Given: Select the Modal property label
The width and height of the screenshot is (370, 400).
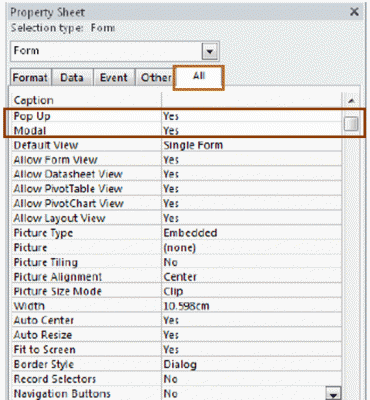Looking at the screenshot, I should (x=30, y=130).
